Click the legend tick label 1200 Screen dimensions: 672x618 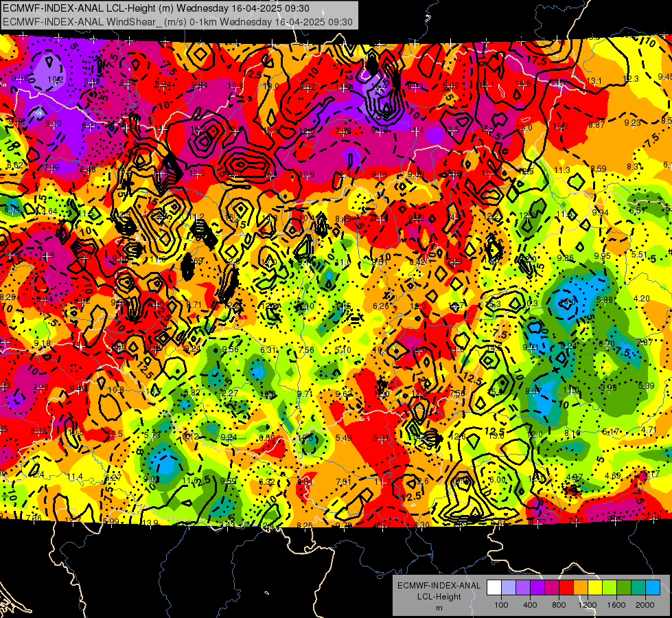pyautogui.click(x=588, y=605)
